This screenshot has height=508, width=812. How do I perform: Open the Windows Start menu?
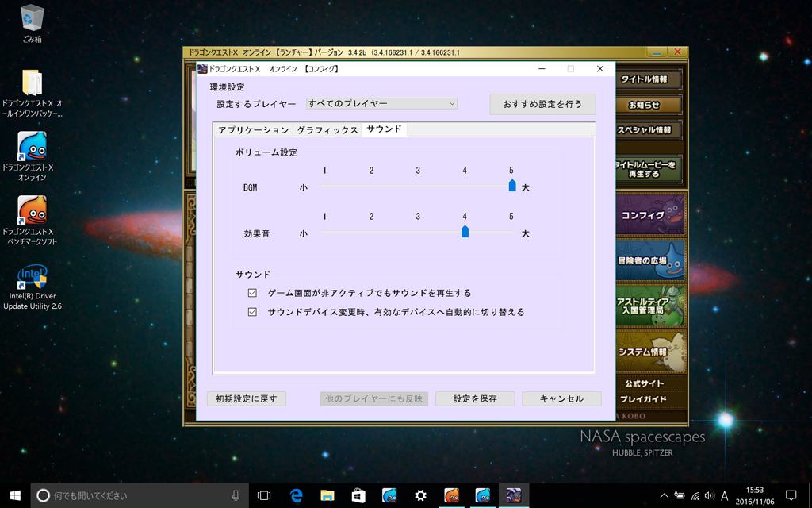pos(15,495)
